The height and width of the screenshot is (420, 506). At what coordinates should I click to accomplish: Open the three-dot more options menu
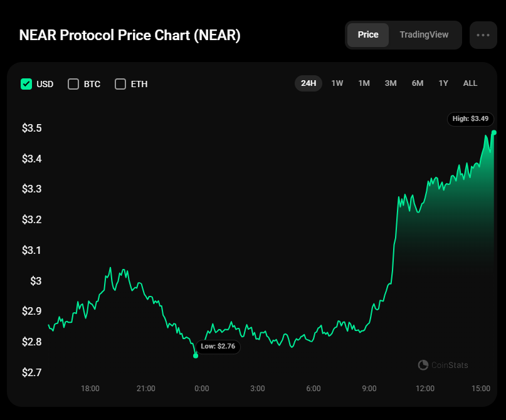(x=483, y=35)
